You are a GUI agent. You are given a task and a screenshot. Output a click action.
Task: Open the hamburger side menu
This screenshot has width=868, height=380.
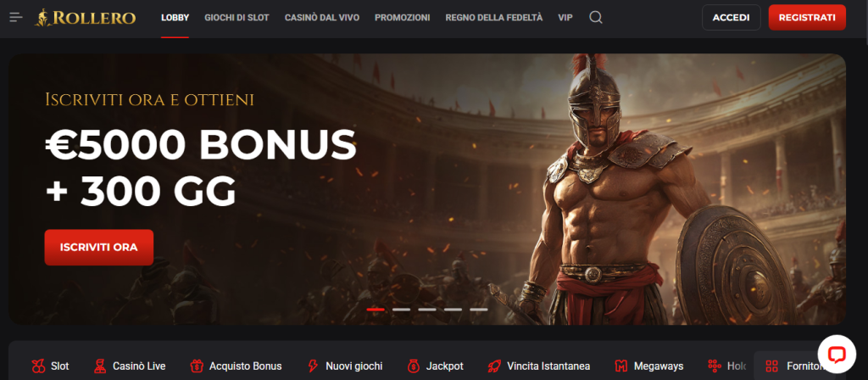coord(16,17)
